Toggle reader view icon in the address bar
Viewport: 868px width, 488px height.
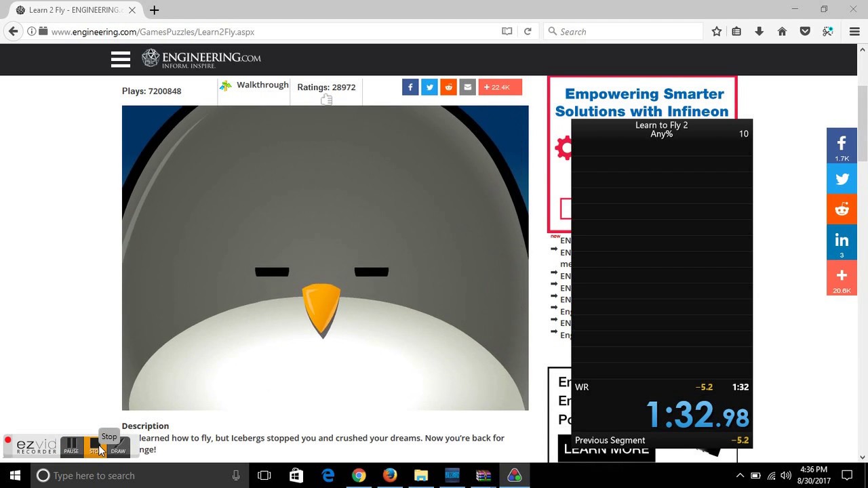(507, 31)
